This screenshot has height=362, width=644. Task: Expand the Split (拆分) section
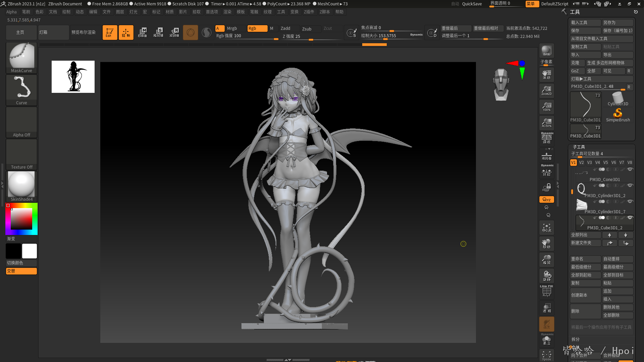coord(575,339)
